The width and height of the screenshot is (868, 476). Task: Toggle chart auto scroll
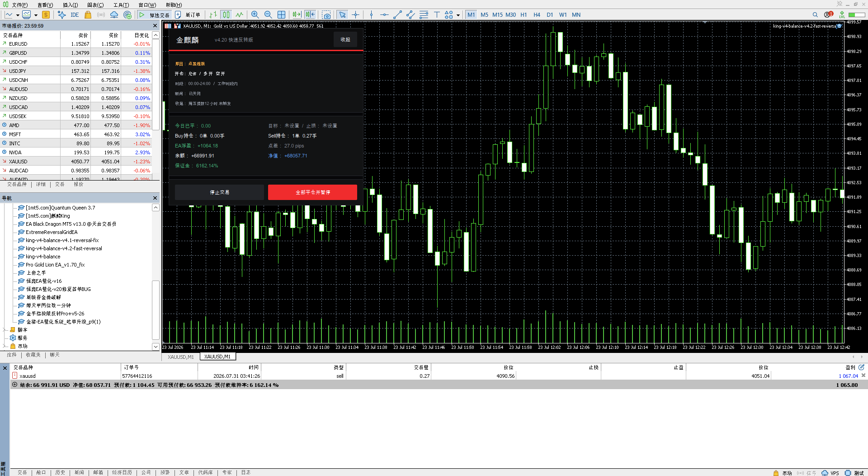click(297, 15)
